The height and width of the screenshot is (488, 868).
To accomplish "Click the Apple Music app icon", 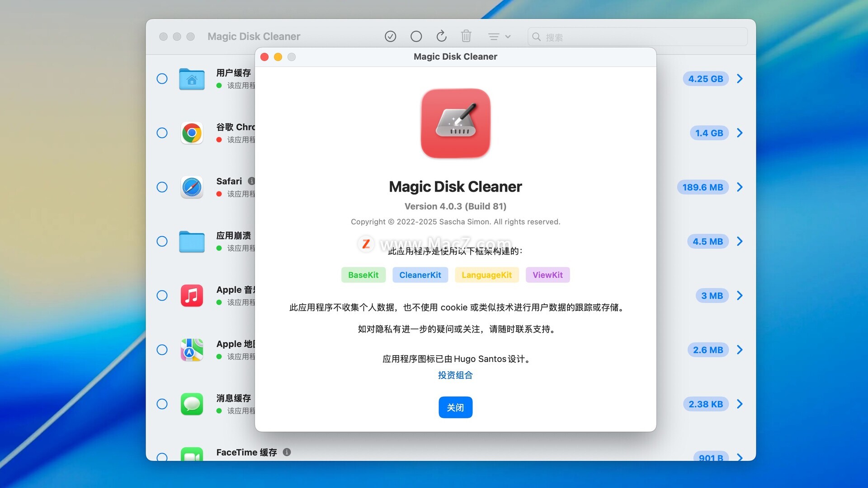I will [192, 296].
